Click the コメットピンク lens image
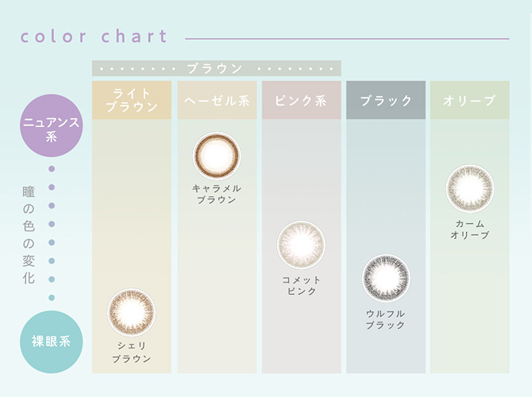Image resolution: width=532 pixels, height=397 pixels. [301, 245]
